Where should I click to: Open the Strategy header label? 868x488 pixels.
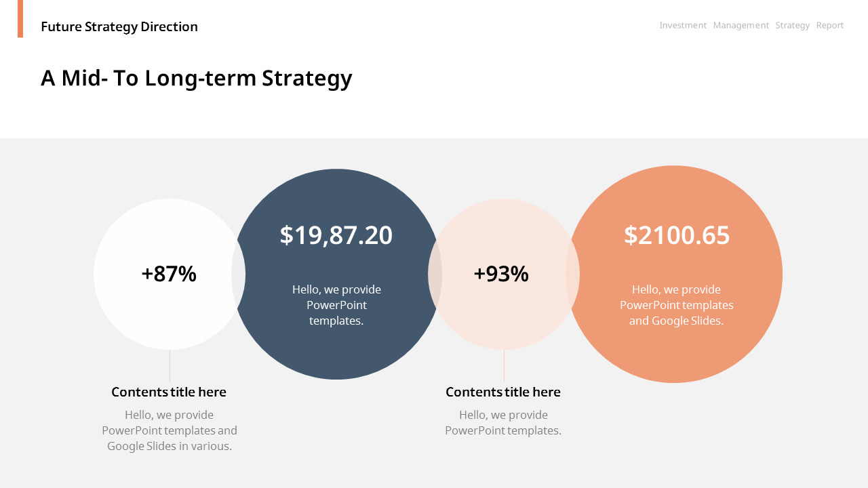[x=792, y=26]
